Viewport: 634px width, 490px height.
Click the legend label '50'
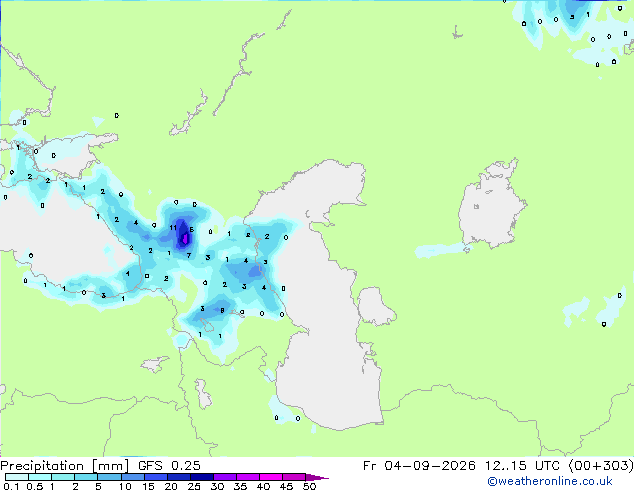(x=309, y=486)
